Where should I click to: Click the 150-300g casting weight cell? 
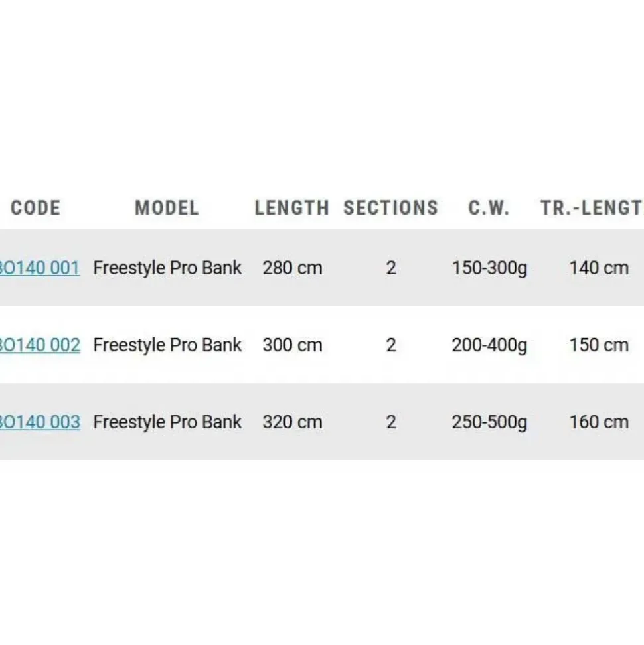[x=489, y=268]
